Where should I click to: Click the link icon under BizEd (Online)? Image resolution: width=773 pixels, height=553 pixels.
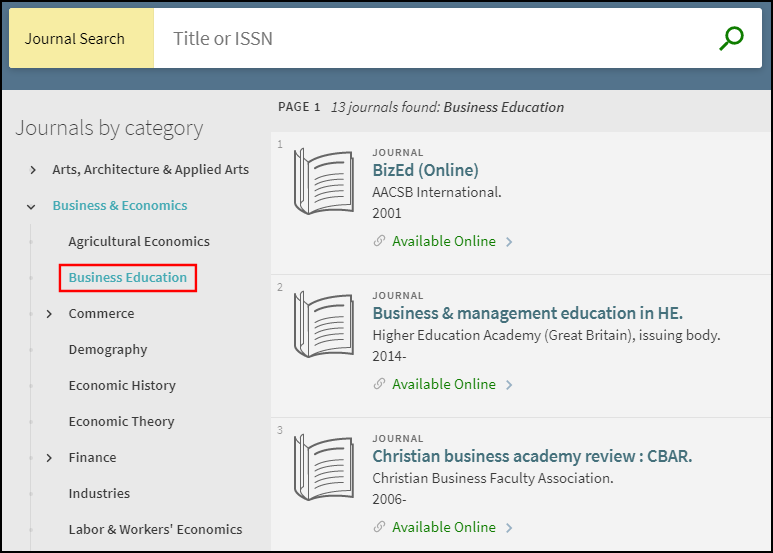click(379, 241)
